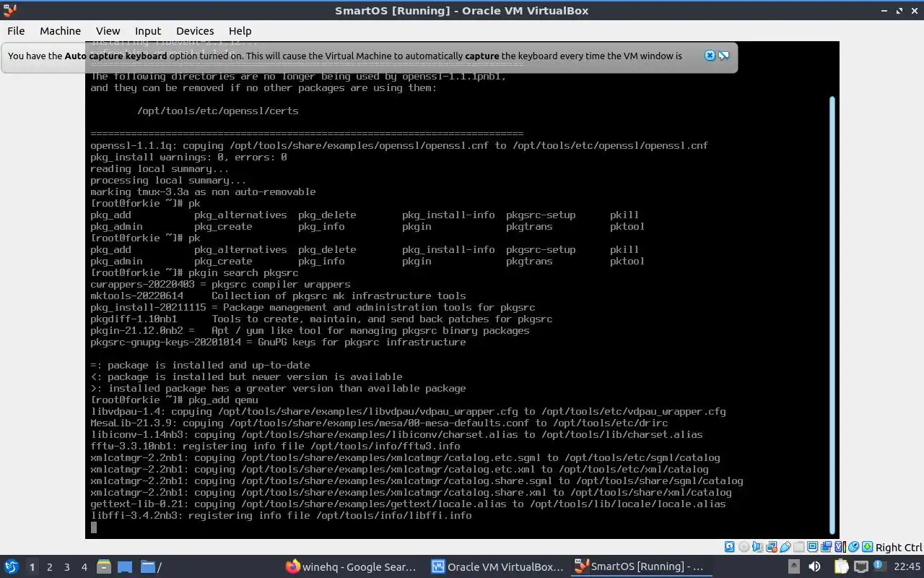Screen dimensions: 924x578
Task: Switch to winehq Google Search Firefox window
Action: (x=352, y=566)
